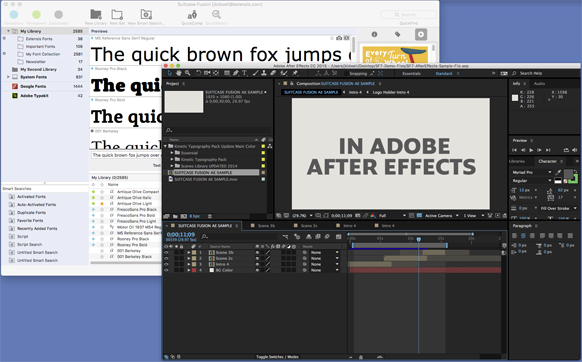This screenshot has height=362, width=582.
Task: Click New Library icon in Suitcase Fusion
Action: tap(96, 14)
